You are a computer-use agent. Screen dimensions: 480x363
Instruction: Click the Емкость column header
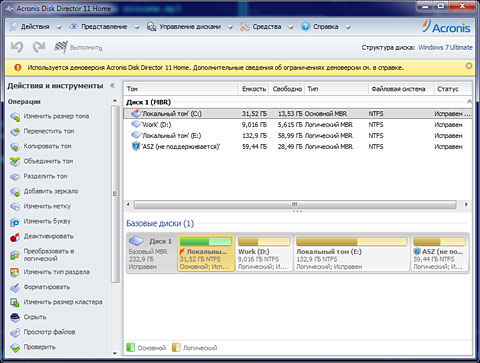tap(254, 89)
